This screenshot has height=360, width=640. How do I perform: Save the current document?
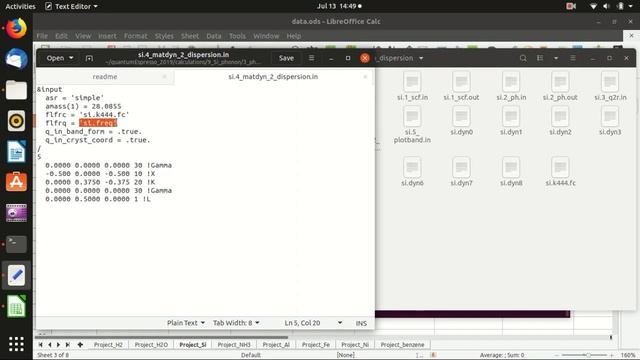coord(286,58)
